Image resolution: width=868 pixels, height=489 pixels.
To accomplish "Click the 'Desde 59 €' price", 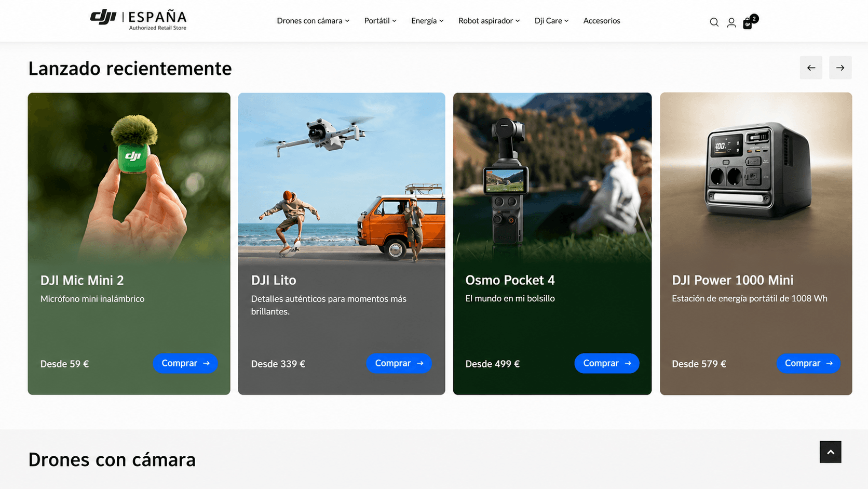I will 64,364.
